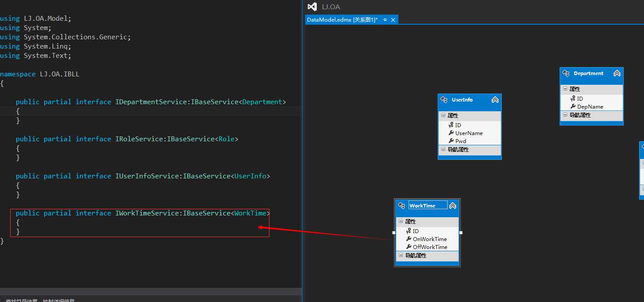Screen dimensions: 644x302
Task: Collapse WorkTime navigation properties section
Action: 401,255
